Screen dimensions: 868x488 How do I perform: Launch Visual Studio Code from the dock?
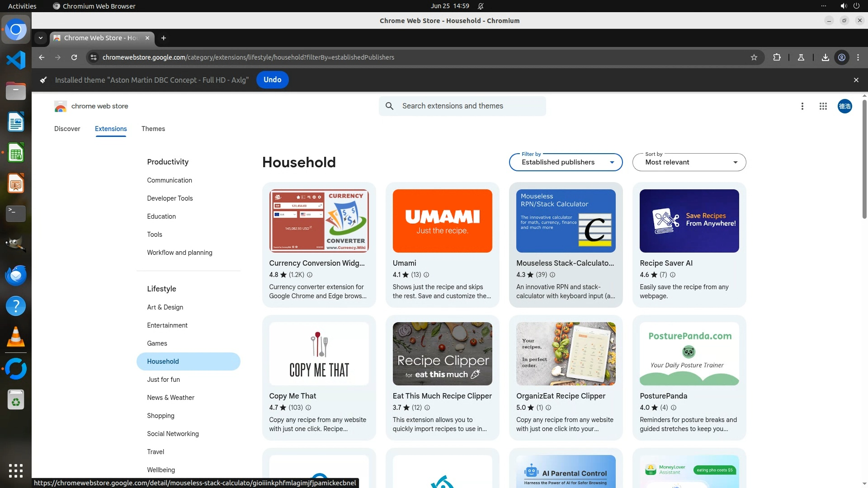16,60
